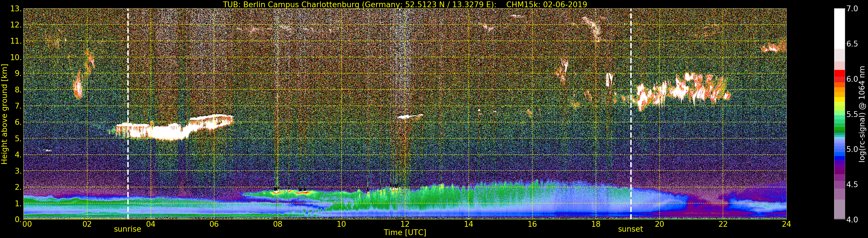Click the height axis tick label '4.'
The image size is (868, 238).
pyautogui.click(x=18, y=155)
